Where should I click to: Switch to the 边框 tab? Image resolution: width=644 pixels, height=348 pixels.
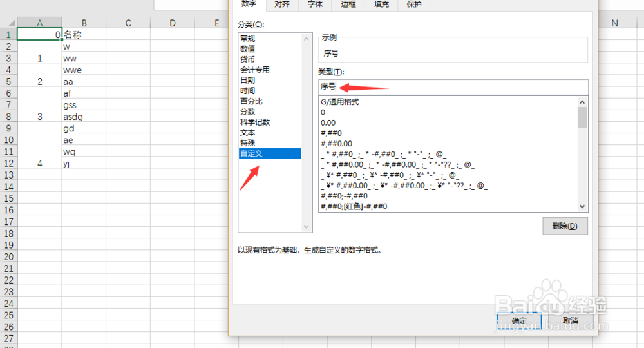(x=348, y=5)
